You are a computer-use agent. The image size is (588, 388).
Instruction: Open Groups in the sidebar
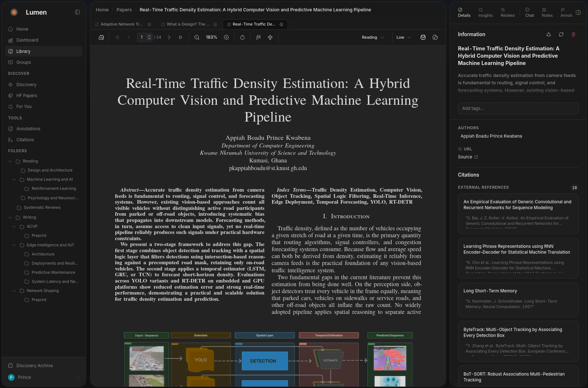pyautogui.click(x=44, y=62)
